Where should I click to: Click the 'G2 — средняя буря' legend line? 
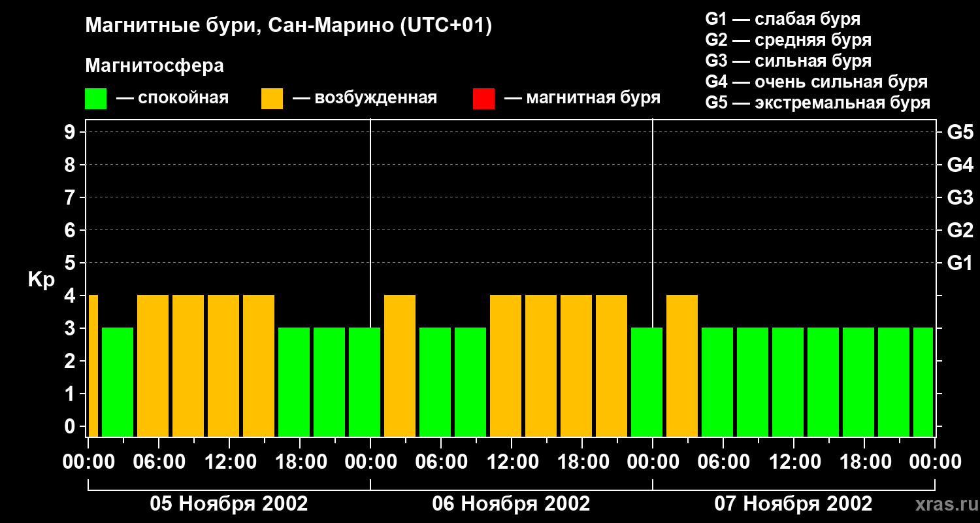(788, 40)
